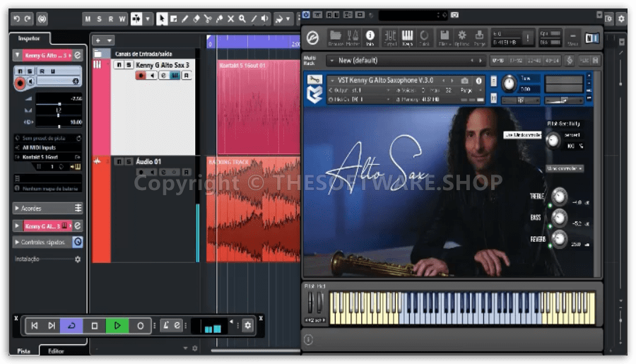The width and height of the screenshot is (636, 364).
Task: Open the New (default) multi rack dropdown
Action: coord(406,61)
